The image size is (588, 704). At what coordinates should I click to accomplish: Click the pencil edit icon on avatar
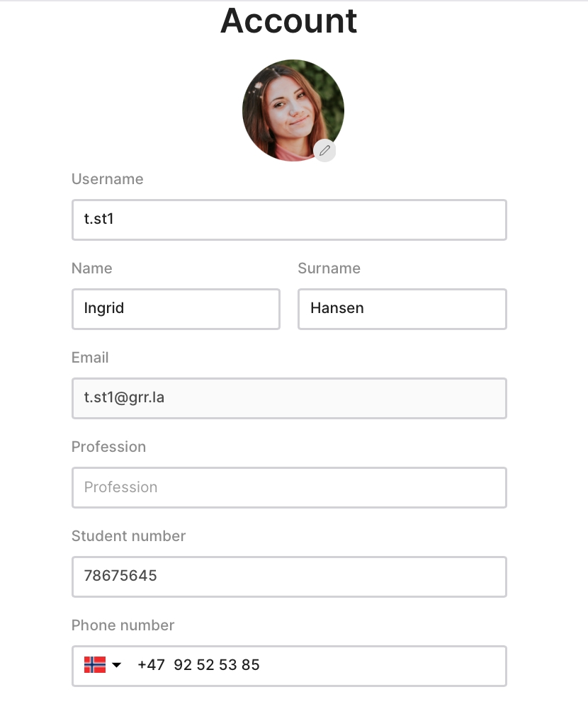coord(324,150)
